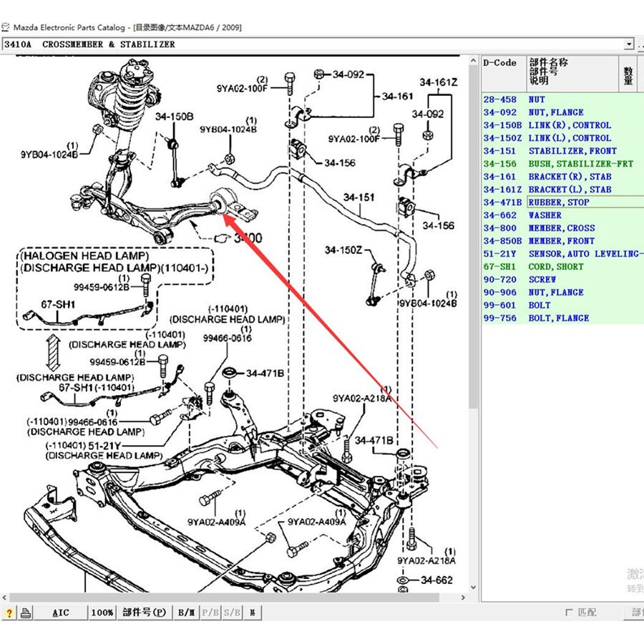Select the 34-151 STABILIZER, FRONT row
The width and height of the screenshot is (644, 644).
[558, 151]
